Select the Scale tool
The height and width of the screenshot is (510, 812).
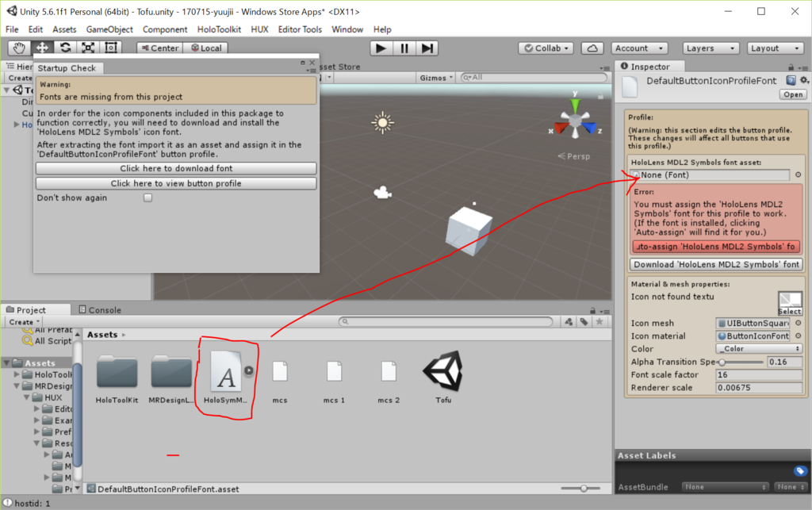pos(88,48)
